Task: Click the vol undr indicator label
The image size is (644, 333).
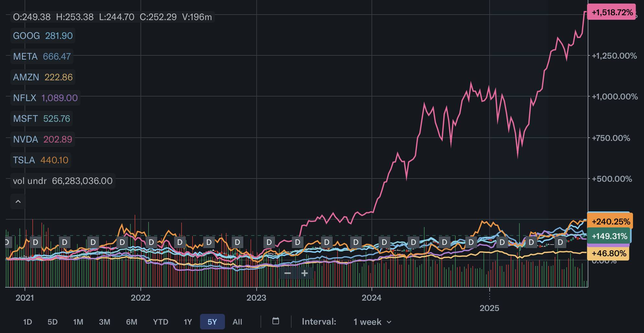Action: click(x=30, y=181)
